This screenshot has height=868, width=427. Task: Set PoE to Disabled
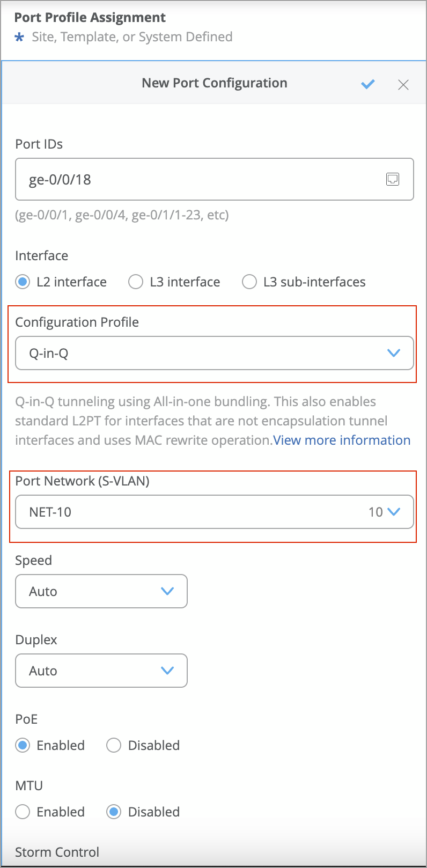pos(114,746)
